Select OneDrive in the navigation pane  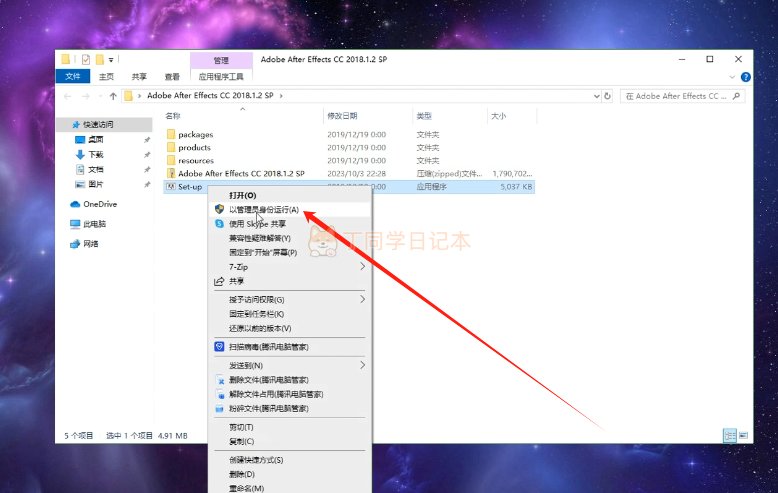[x=100, y=204]
